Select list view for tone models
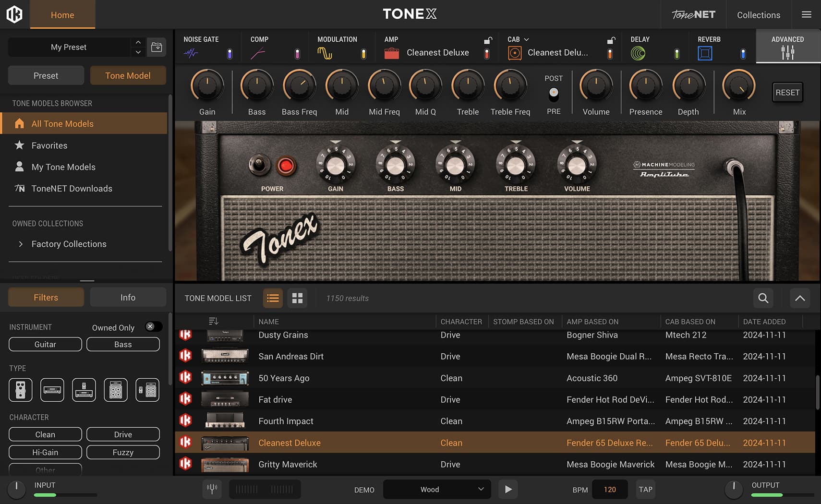This screenshot has width=821, height=504. click(x=273, y=298)
